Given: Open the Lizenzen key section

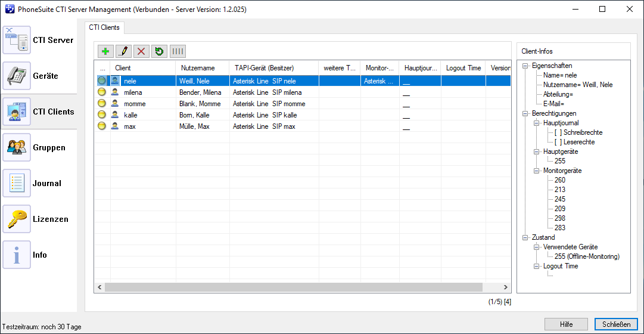Looking at the screenshot, I should [x=39, y=219].
